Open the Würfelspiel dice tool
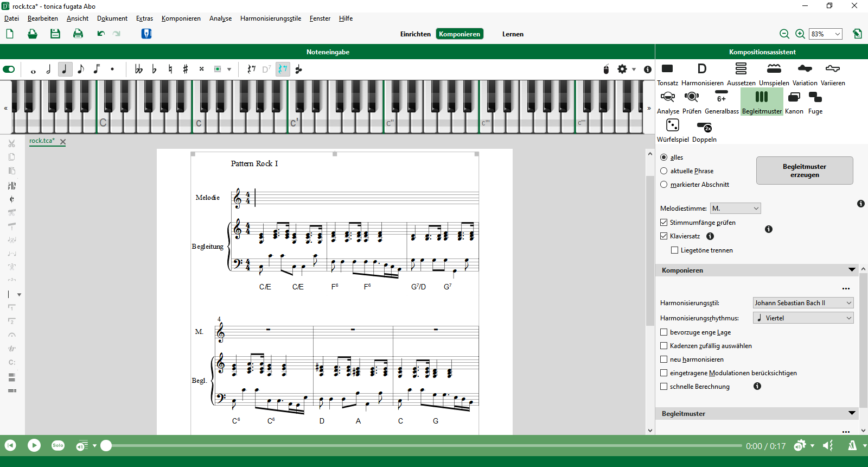868x467 pixels. point(672,125)
